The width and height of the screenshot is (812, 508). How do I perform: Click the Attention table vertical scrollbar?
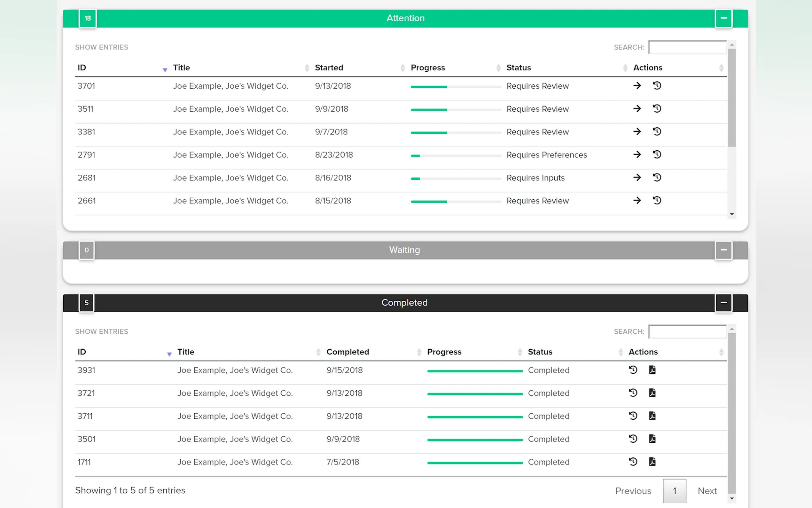coord(731,98)
